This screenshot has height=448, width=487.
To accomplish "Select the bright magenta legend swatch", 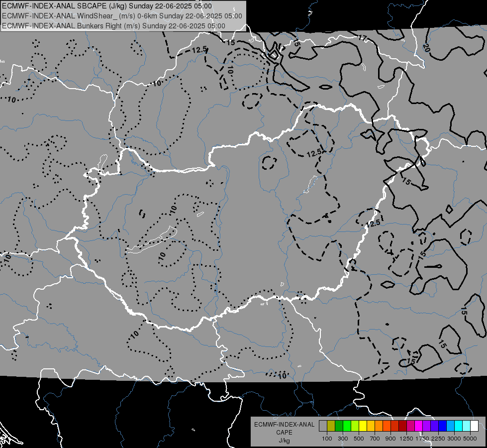I will 419,426.
